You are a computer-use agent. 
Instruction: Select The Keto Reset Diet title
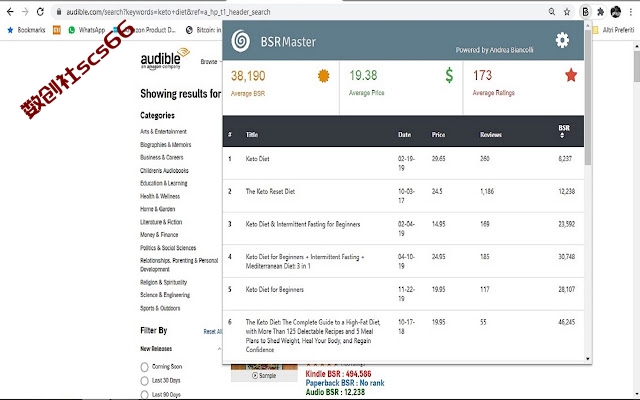[x=270, y=191]
